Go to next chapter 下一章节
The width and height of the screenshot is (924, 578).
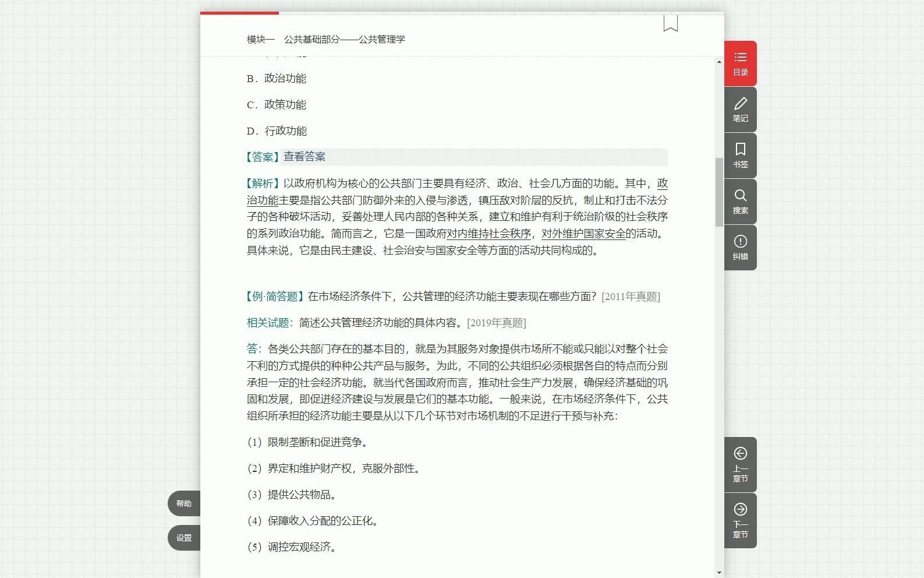[x=740, y=520]
